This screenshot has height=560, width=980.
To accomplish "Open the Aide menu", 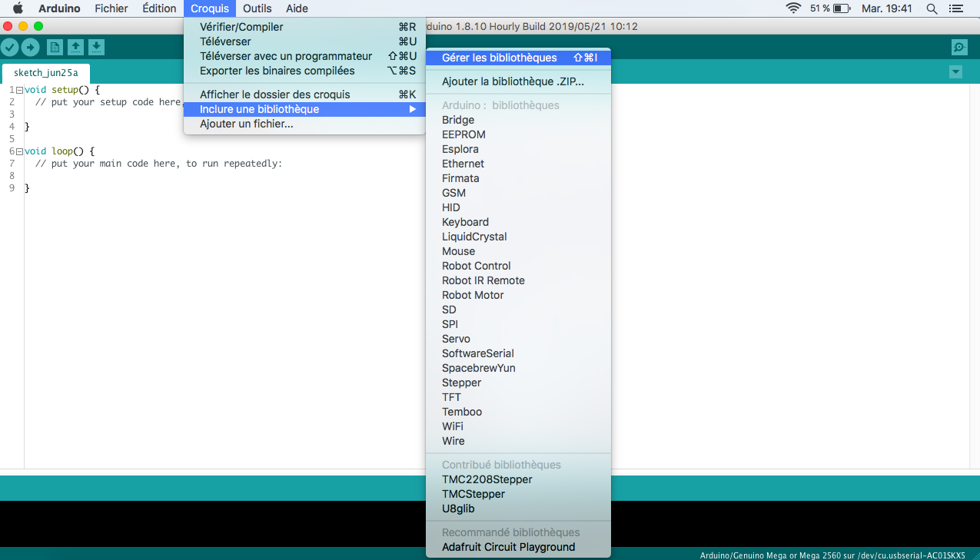I will [x=297, y=8].
